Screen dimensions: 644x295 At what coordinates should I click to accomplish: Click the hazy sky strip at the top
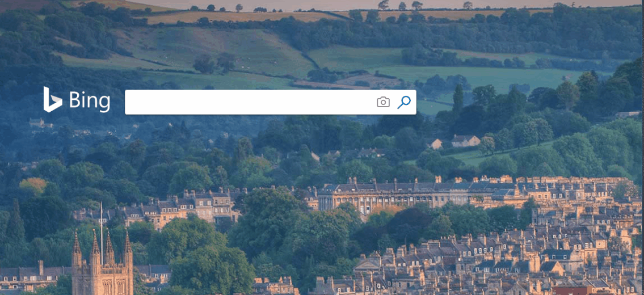tap(340, 5)
